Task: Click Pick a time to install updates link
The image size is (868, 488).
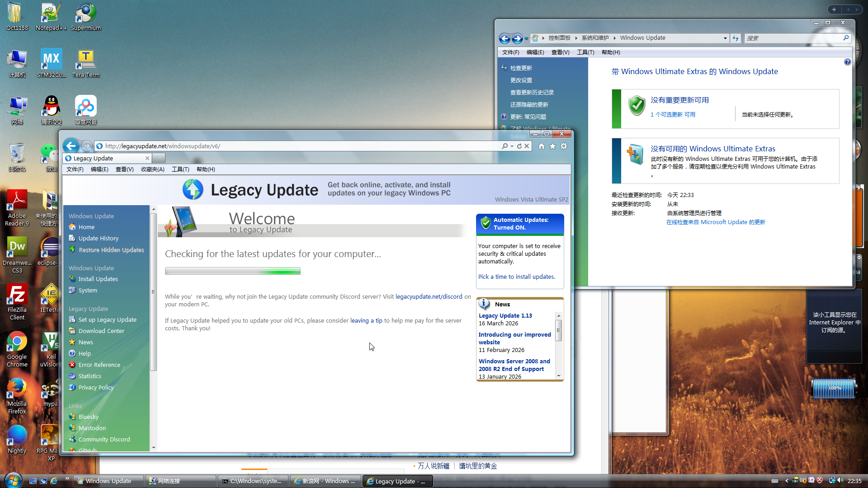Action: click(516, 277)
